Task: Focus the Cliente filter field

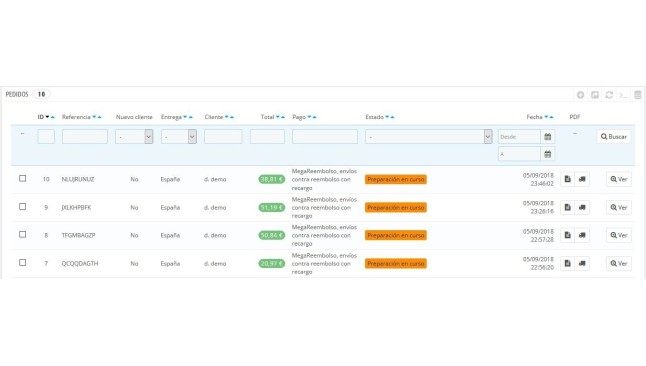Action: tap(223, 136)
